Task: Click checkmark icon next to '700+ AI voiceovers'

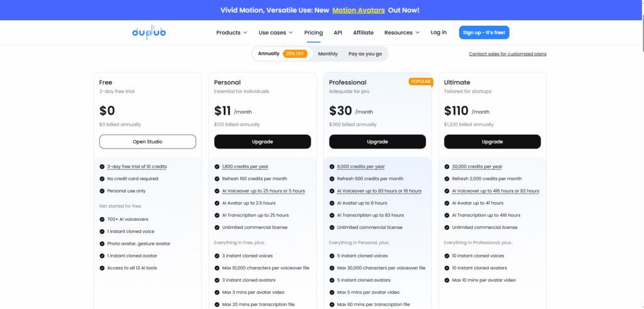Action: tap(102, 219)
